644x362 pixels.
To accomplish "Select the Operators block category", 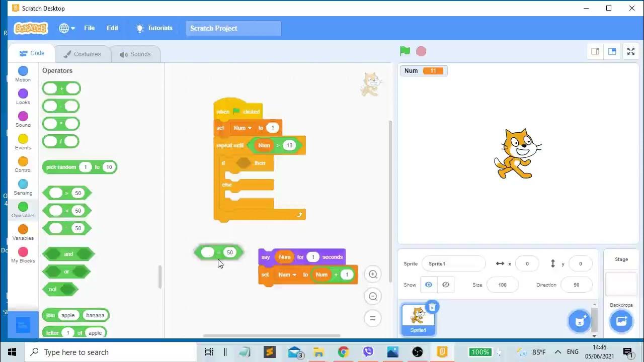I will click(x=23, y=210).
